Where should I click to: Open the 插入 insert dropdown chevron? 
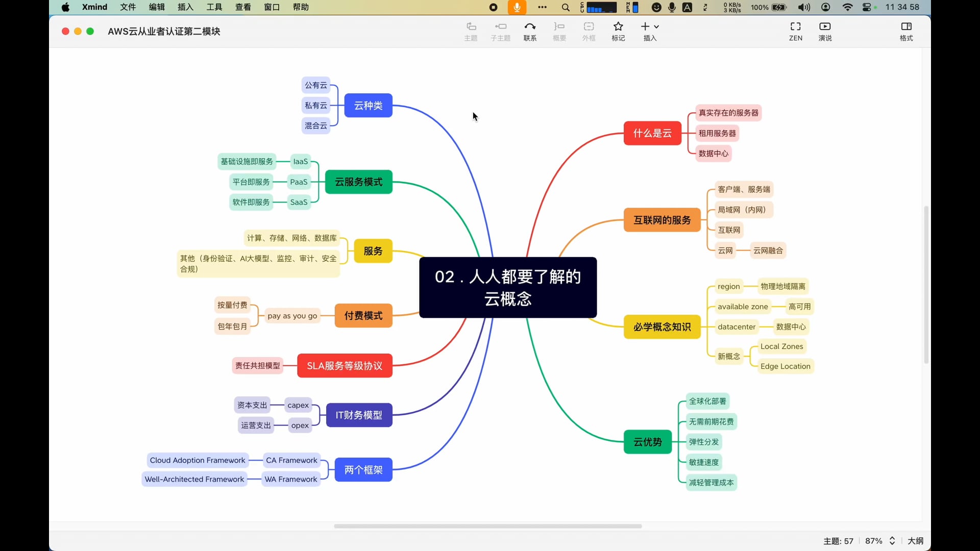tap(656, 27)
